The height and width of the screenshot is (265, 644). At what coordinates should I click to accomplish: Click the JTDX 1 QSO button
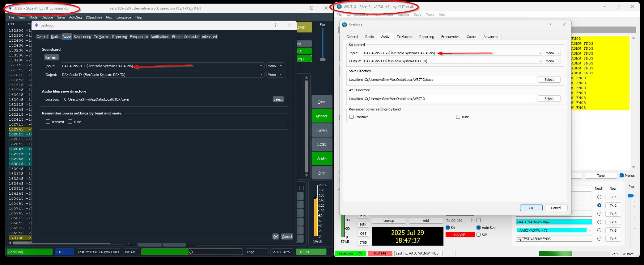pyautogui.click(x=322, y=144)
